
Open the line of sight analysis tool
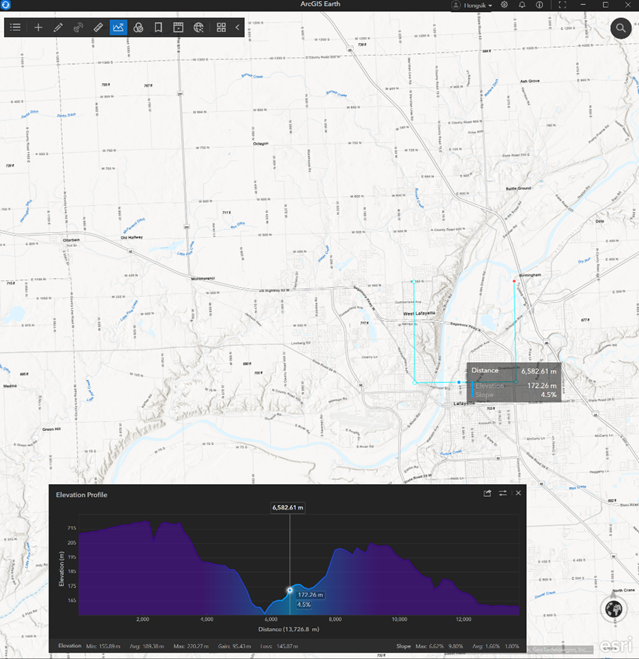tap(78, 27)
